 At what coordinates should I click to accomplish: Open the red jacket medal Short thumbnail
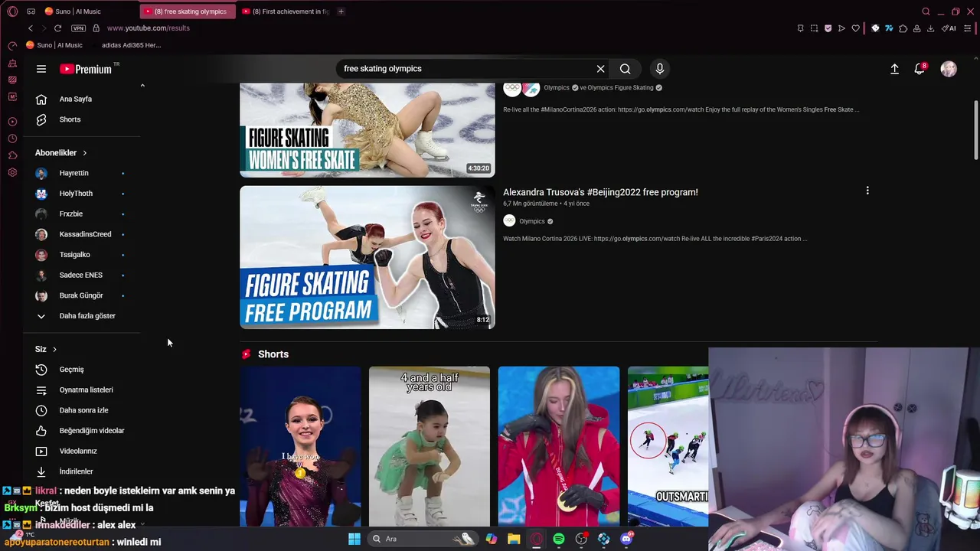[x=559, y=447]
